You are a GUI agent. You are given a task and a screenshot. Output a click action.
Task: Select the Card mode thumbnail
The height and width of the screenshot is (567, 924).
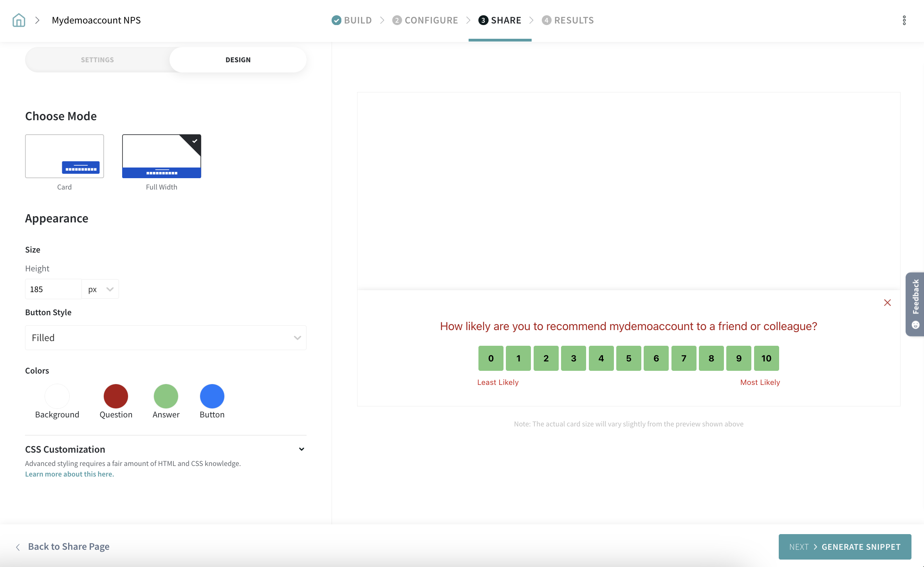[65, 156]
